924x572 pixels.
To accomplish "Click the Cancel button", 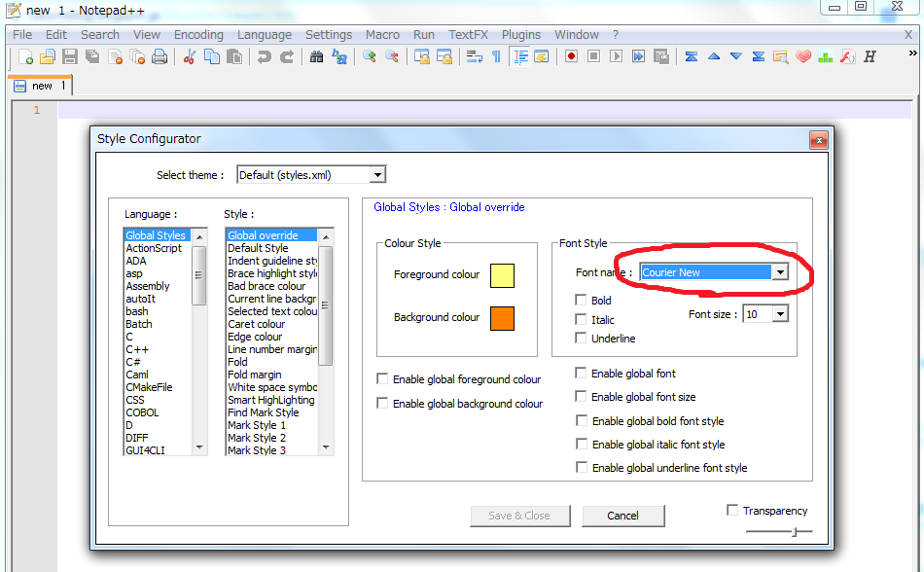I will (x=622, y=516).
